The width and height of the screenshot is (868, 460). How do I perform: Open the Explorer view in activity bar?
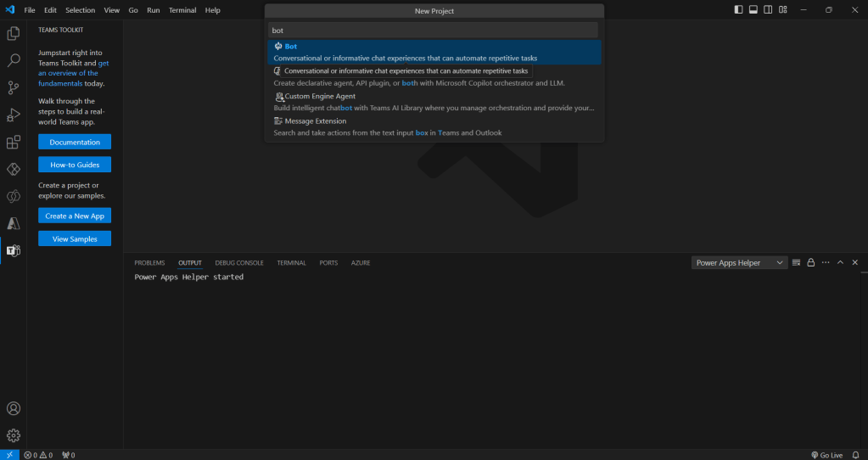pyautogui.click(x=14, y=34)
